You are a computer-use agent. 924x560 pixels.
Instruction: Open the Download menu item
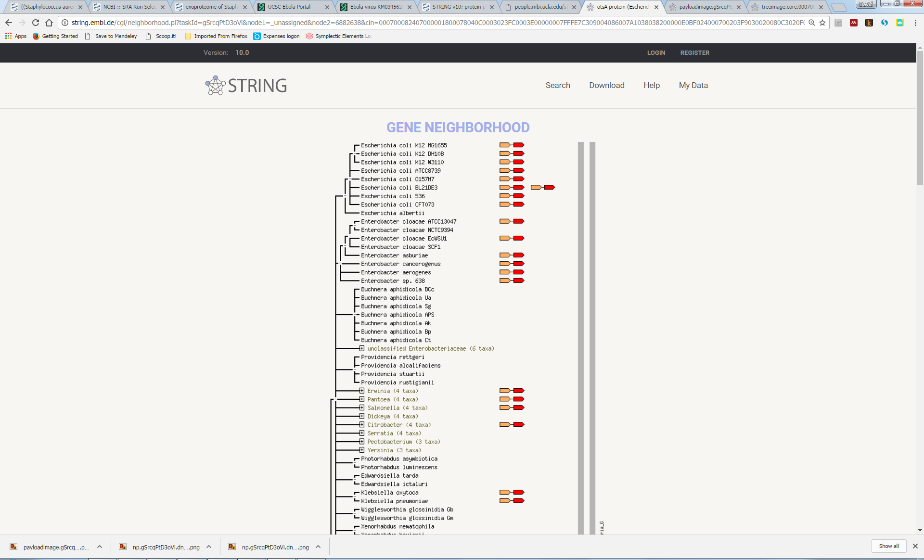coord(606,85)
